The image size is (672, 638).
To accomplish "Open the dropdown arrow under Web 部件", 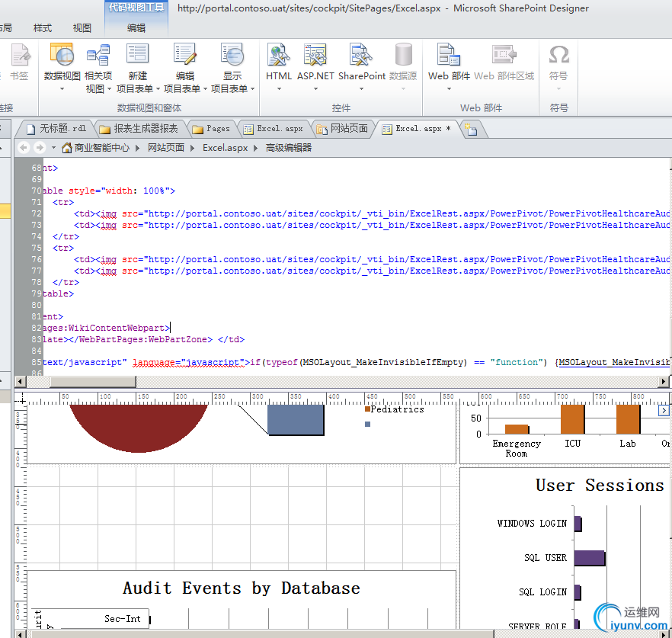I will point(450,88).
